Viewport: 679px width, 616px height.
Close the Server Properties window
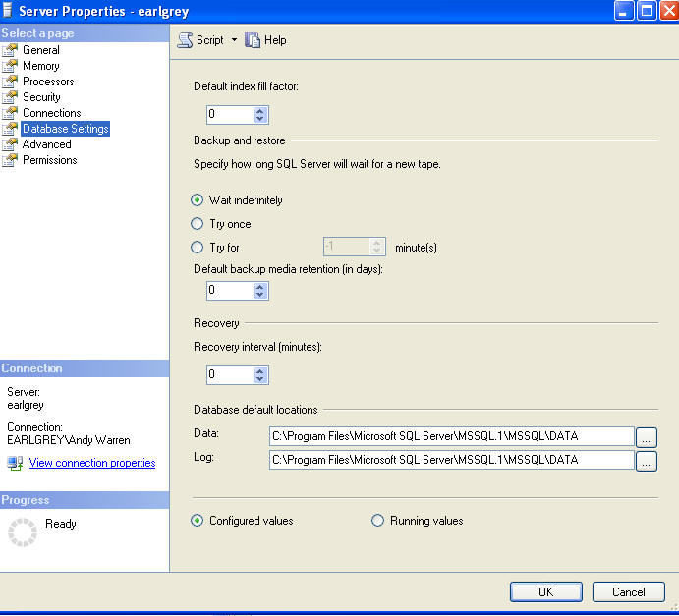(x=669, y=11)
